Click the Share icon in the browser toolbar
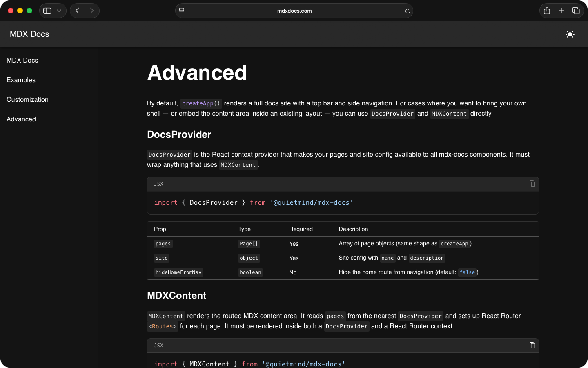Image resolution: width=588 pixels, height=368 pixels. 547,11
